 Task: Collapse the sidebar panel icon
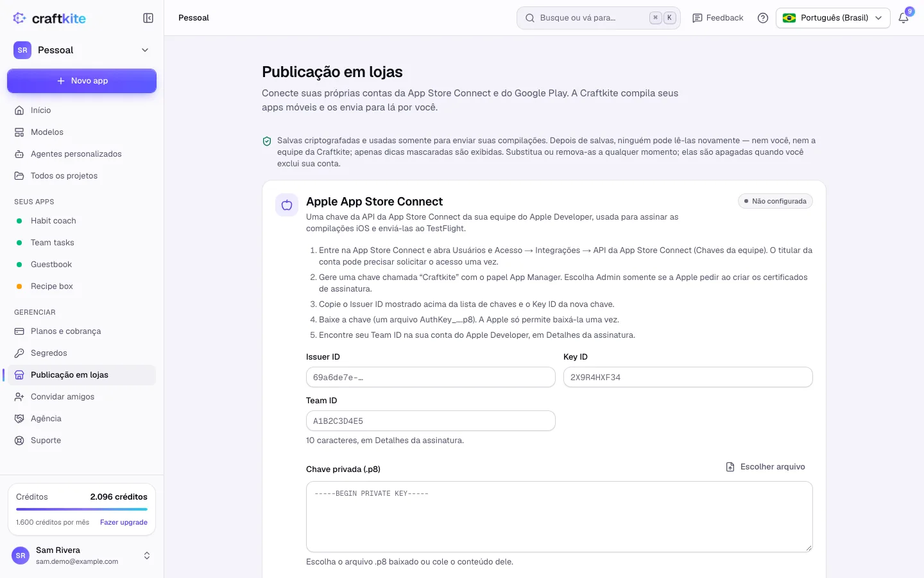pos(148,18)
